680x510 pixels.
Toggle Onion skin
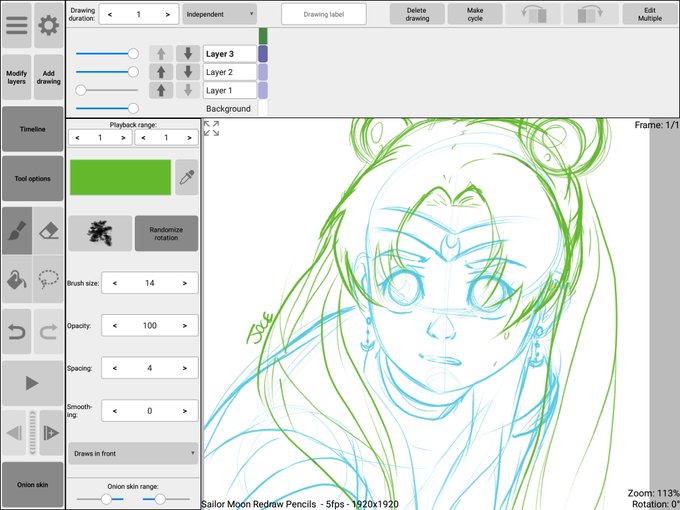point(33,484)
